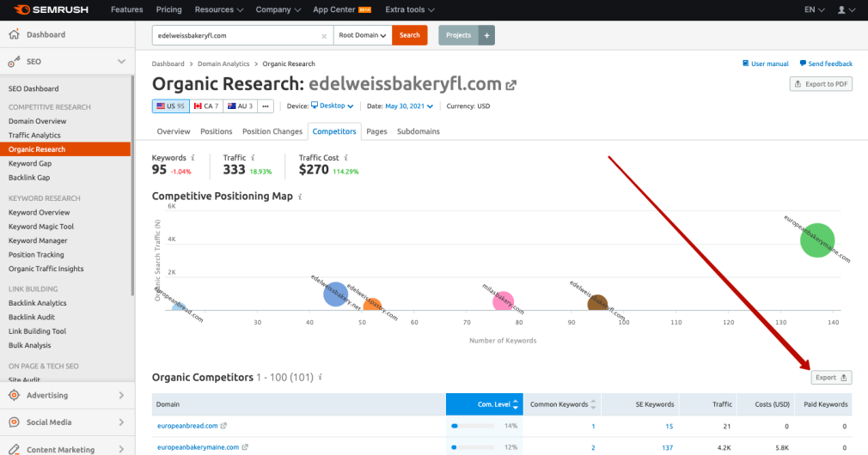Click the plus icon next to Projects

tap(486, 35)
